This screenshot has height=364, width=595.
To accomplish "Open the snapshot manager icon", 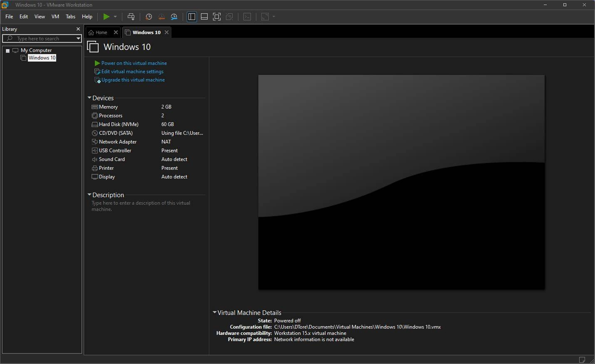I will point(174,17).
